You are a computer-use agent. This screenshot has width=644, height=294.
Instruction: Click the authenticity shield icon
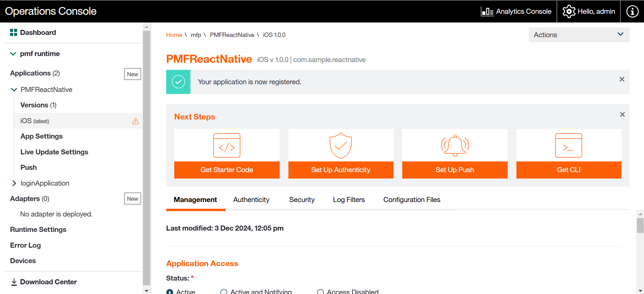(340, 146)
